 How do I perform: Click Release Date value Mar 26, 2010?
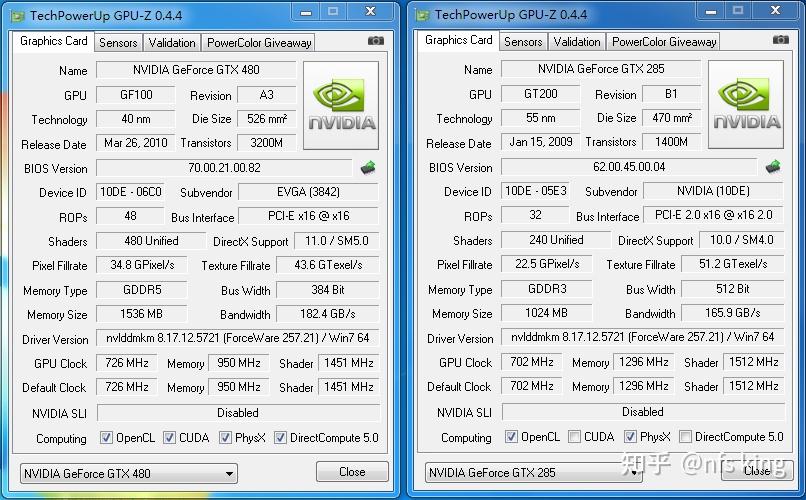pyautogui.click(x=136, y=143)
